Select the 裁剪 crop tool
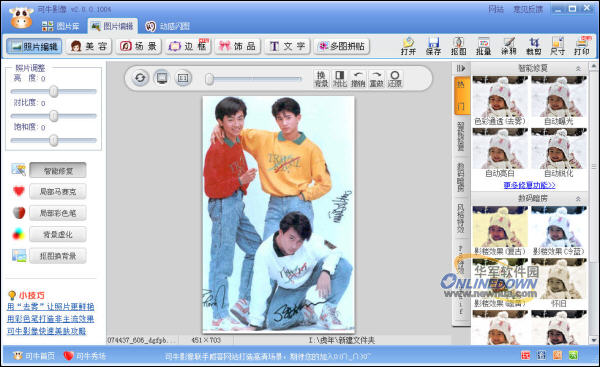The image size is (600, 367). tap(533, 46)
